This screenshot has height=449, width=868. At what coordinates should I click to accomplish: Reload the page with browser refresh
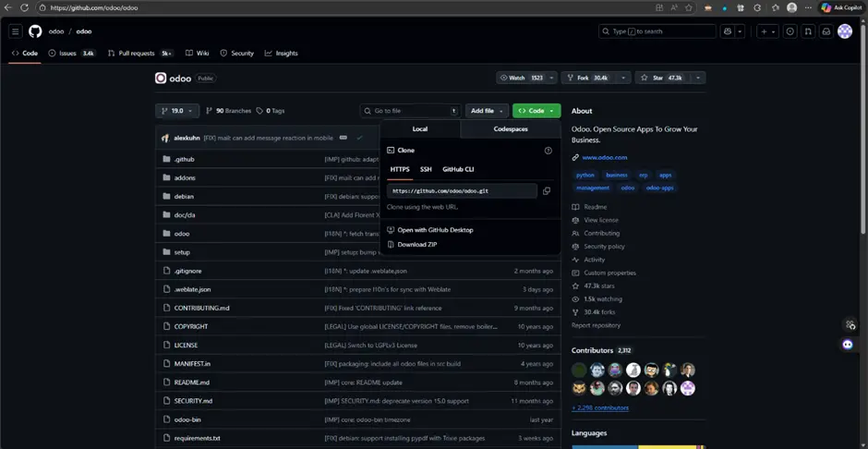(24, 7)
